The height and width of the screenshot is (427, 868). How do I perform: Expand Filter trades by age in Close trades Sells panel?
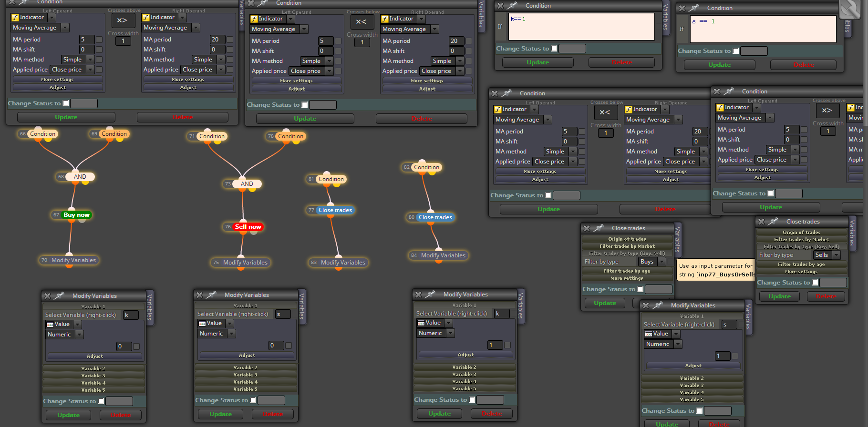pyautogui.click(x=801, y=264)
